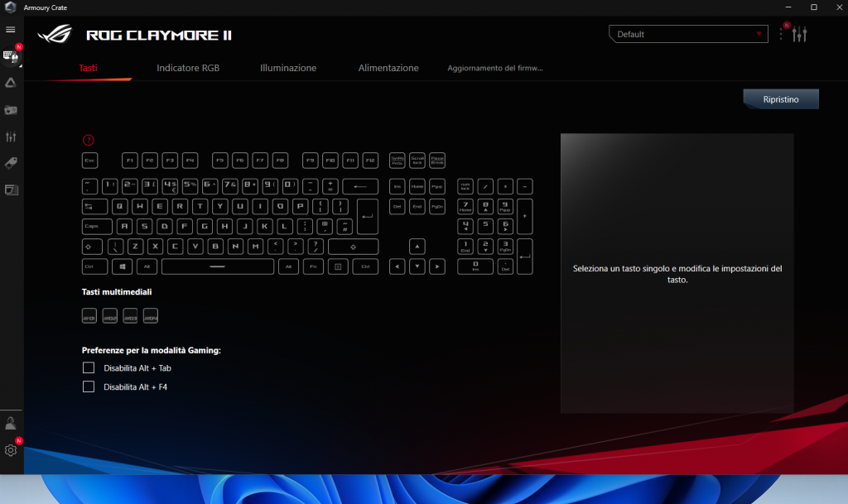Open the Aggiornamento del firmware tab
The height and width of the screenshot is (504, 848).
coord(495,68)
